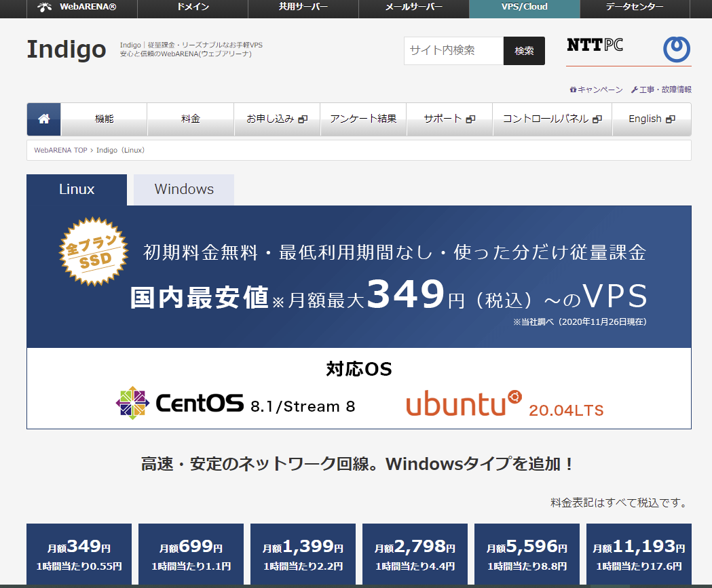
Task: Click the 当社調べ 2020年11月26日現在 footnote
Action: coord(580,321)
